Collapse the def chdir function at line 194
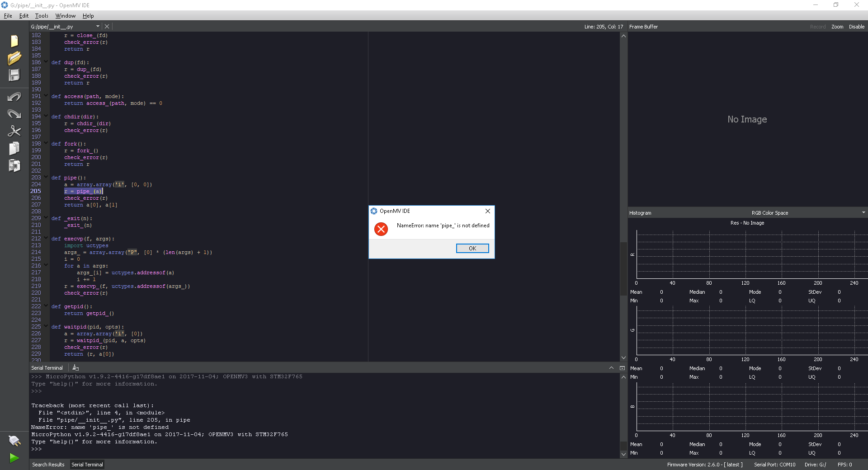 pos(46,116)
